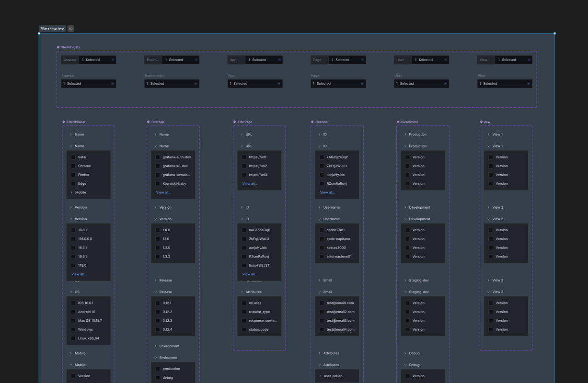Open View all... under browser versions
This screenshot has height=383, width=588.
(x=79, y=274)
